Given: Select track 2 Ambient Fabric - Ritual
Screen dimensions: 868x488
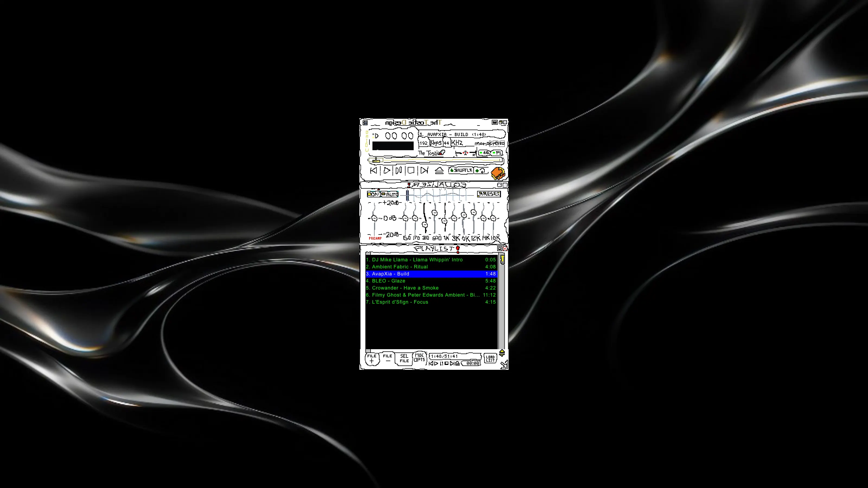Looking at the screenshot, I should click(x=431, y=267).
